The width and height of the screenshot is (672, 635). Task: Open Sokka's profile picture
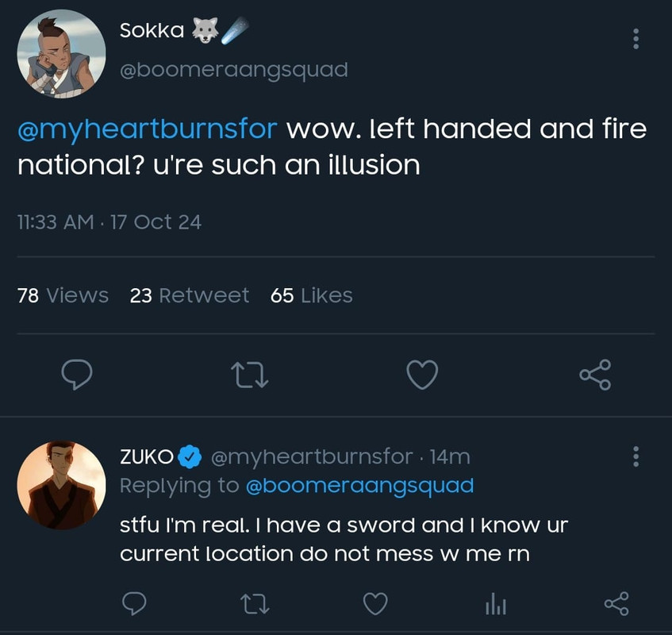(x=61, y=53)
